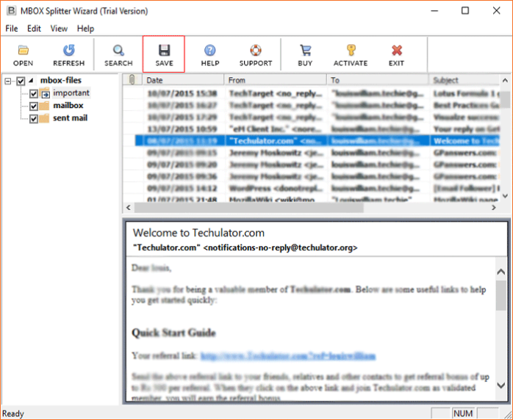Image resolution: width=513 pixels, height=420 pixels.
Task: Open the Edit menu
Action: tap(34, 29)
